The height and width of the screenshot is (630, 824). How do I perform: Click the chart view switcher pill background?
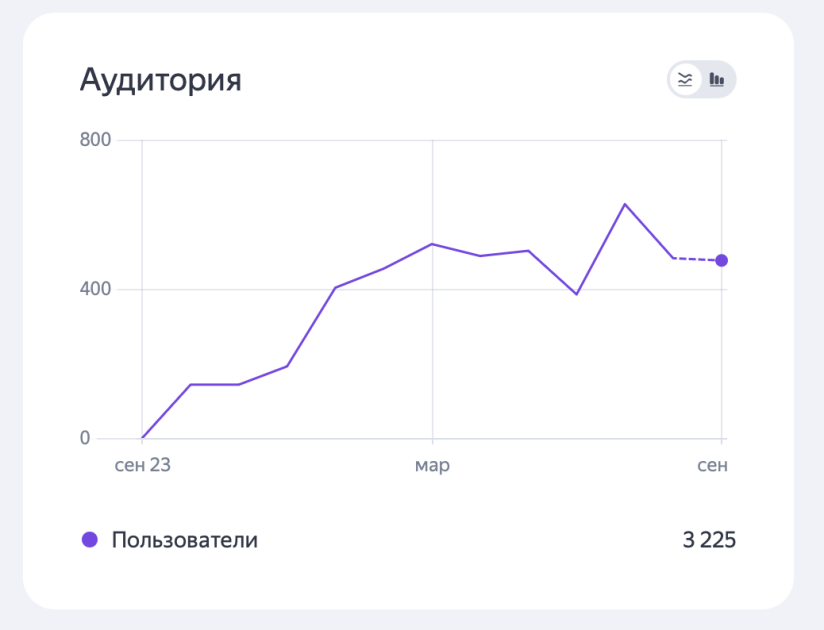point(702,80)
